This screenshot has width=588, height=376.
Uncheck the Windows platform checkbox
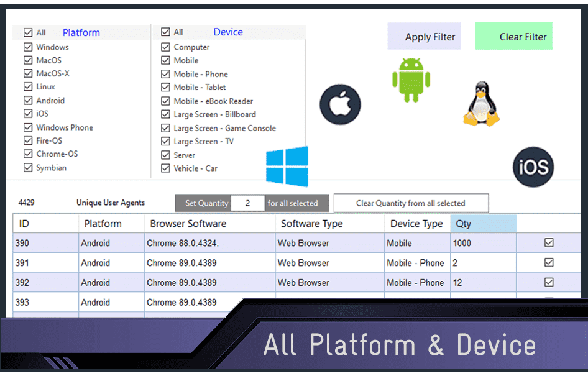[28, 47]
